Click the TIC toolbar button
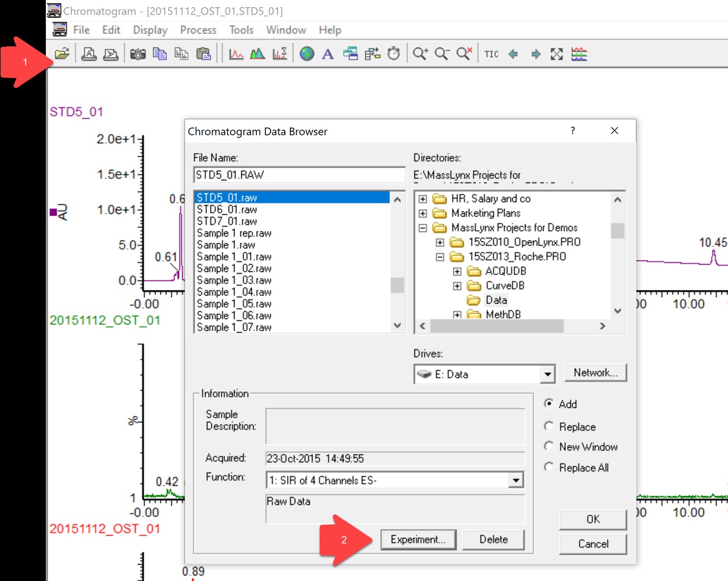This screenshot has height=581, width=728. (491, 54)
